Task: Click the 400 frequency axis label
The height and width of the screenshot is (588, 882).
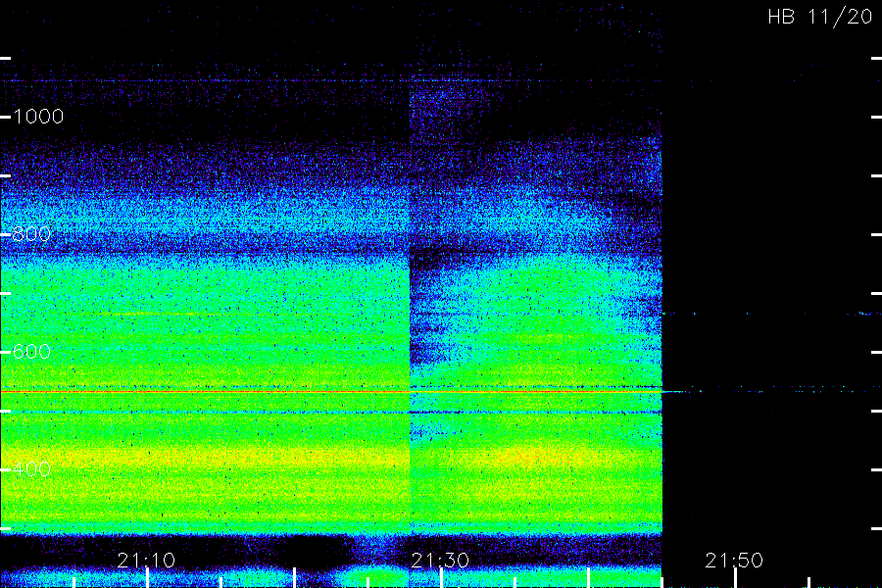Action: (31, 468)
